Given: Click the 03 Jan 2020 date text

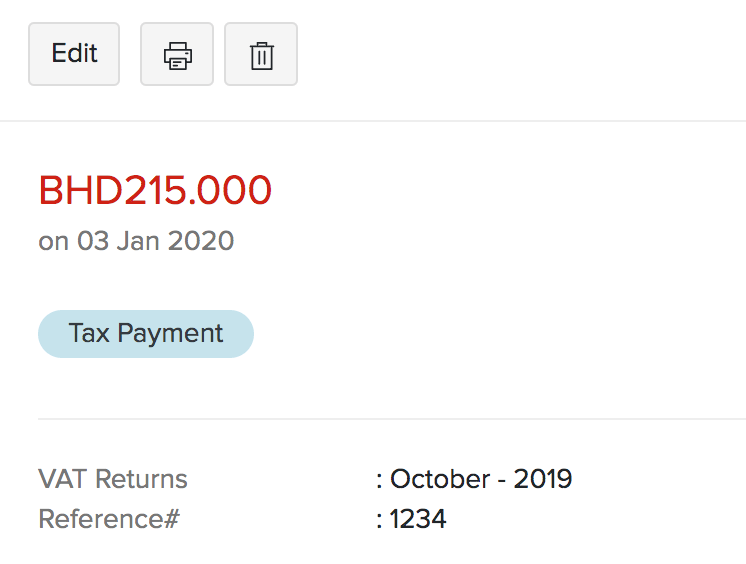Looking at the screenshot, I should (x=155, y=241).
